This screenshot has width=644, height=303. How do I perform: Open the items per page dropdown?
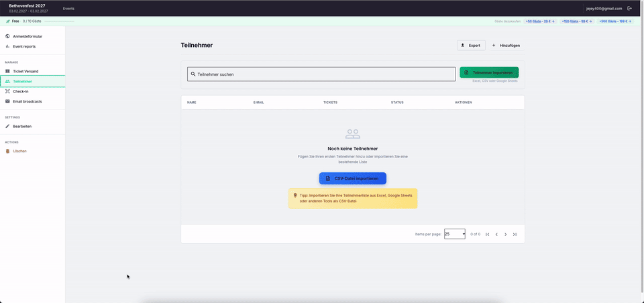pyautogui.click(x=454, y=234)
